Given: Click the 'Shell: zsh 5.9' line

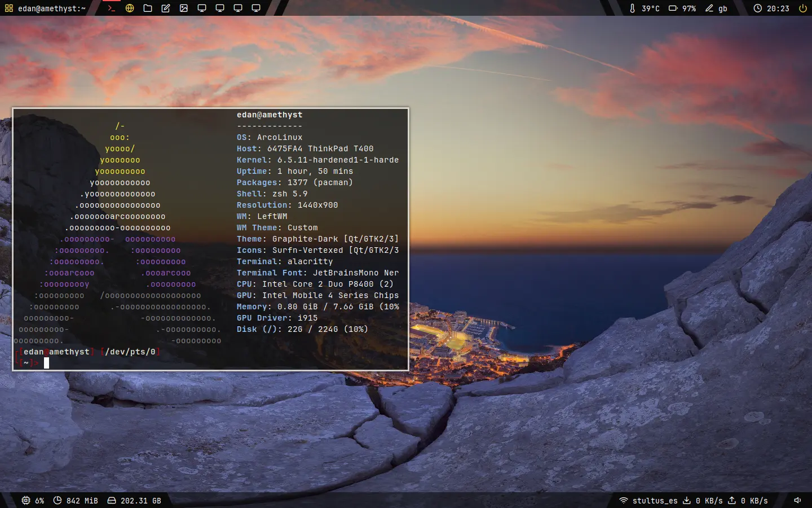Looking at the screenshot, I should [x=272, y=194].
